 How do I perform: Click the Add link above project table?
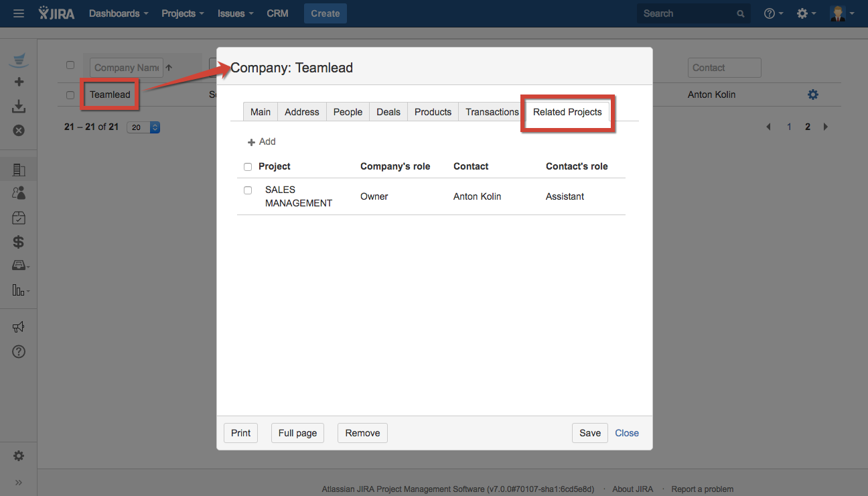tap(262, 142)
